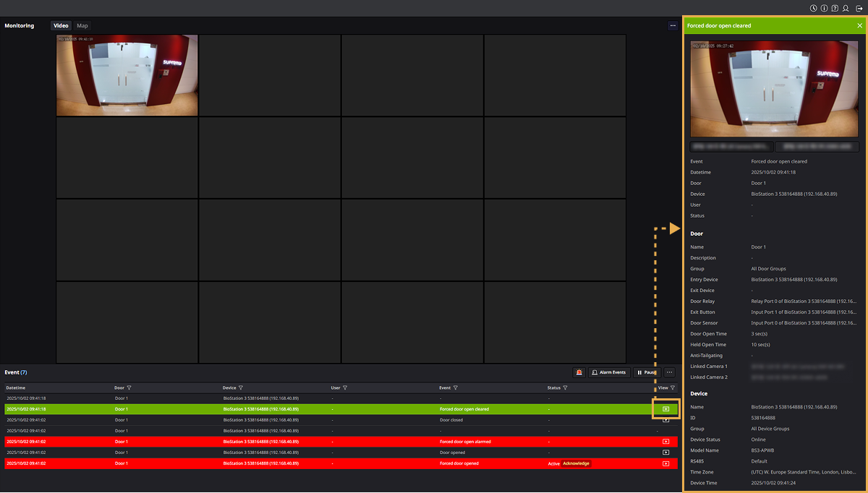Click the red alarm siren icon button

579,372
